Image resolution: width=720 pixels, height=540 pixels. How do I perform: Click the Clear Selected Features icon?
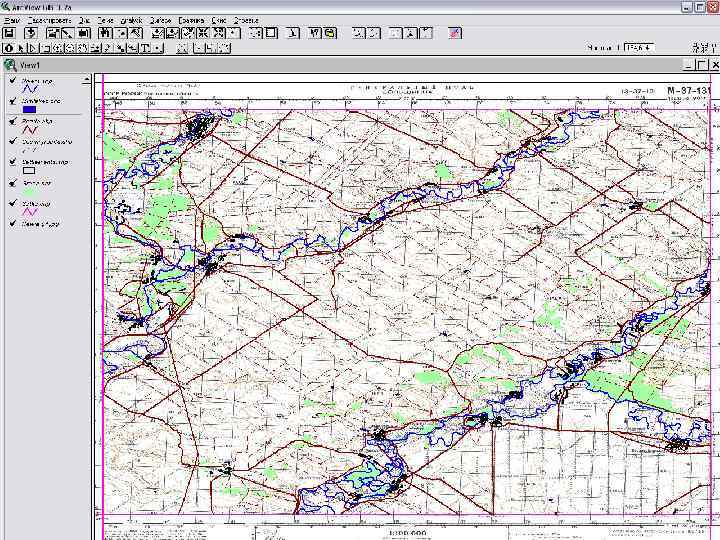pyautogui.click(x=270, y=33)
